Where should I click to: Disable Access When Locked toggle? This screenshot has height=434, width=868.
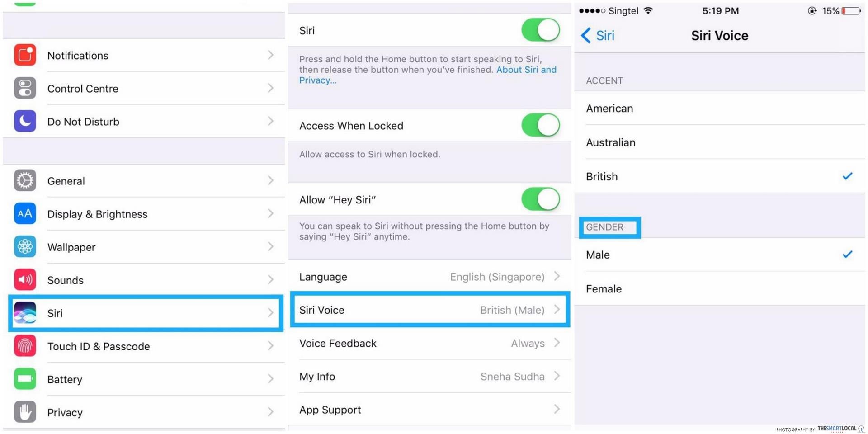coord(540,125)
